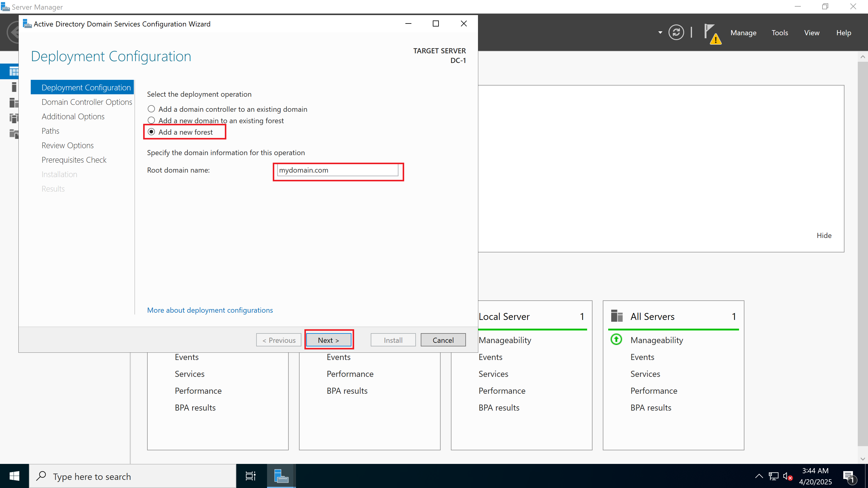Viewport: 868px width, 488px height.
Task: Open the View menu
Action: tap(812, 33)
